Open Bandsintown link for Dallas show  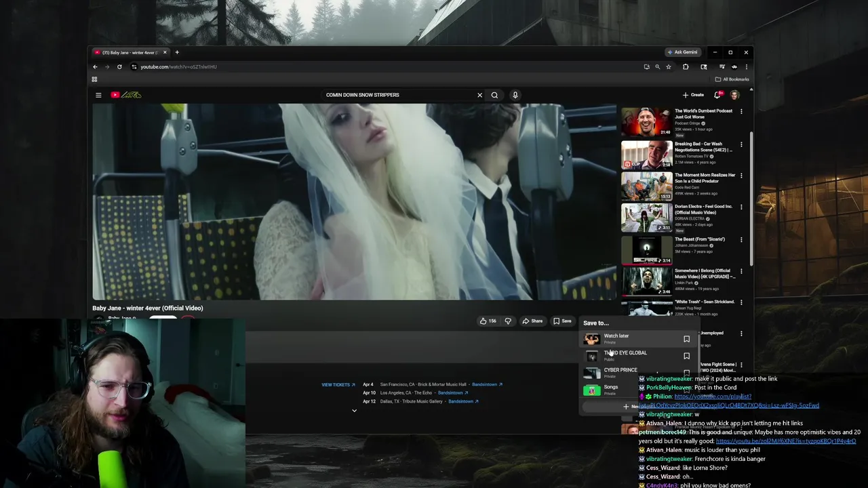pos(463,401)
